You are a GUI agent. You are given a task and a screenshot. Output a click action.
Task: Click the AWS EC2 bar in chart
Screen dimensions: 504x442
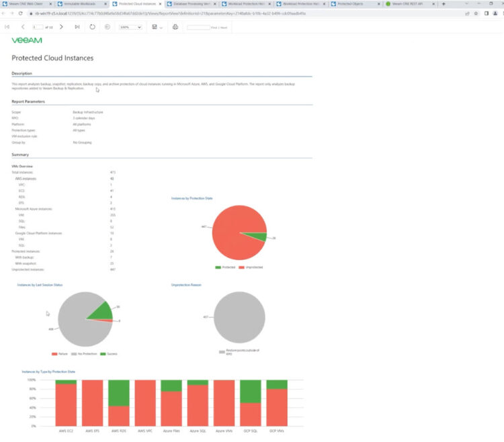pyautogui.click(x=66, y=403)
